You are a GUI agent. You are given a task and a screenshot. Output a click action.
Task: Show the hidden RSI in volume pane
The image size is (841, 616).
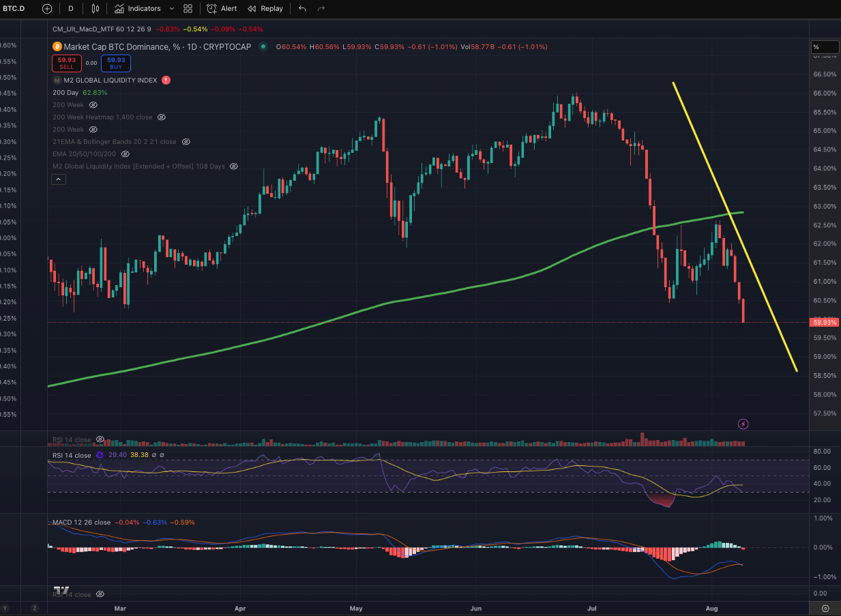point(100,439)
